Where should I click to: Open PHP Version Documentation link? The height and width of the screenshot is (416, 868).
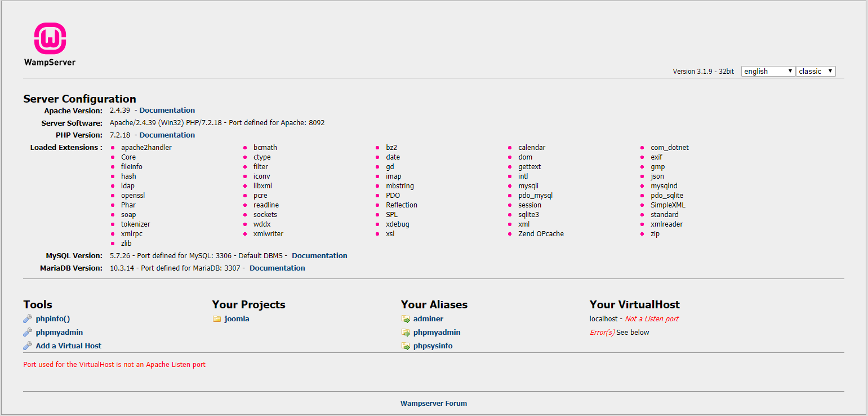167,135
